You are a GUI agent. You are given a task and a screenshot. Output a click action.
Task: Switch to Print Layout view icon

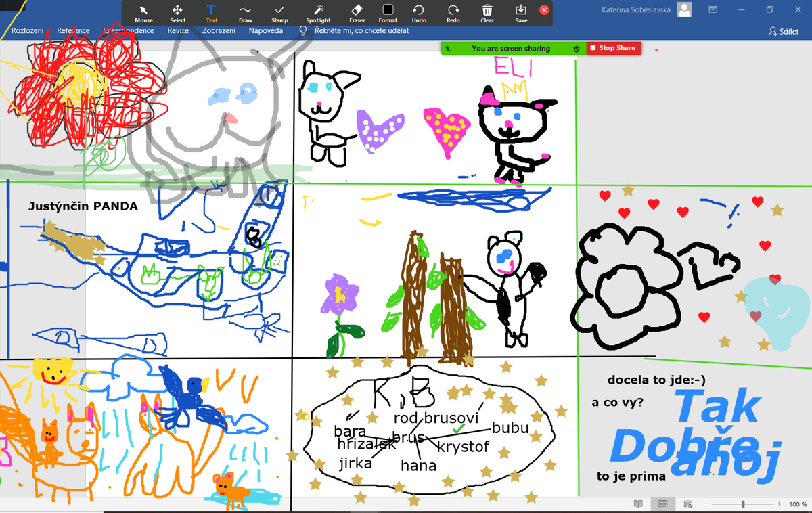click(x=662, y=504)
